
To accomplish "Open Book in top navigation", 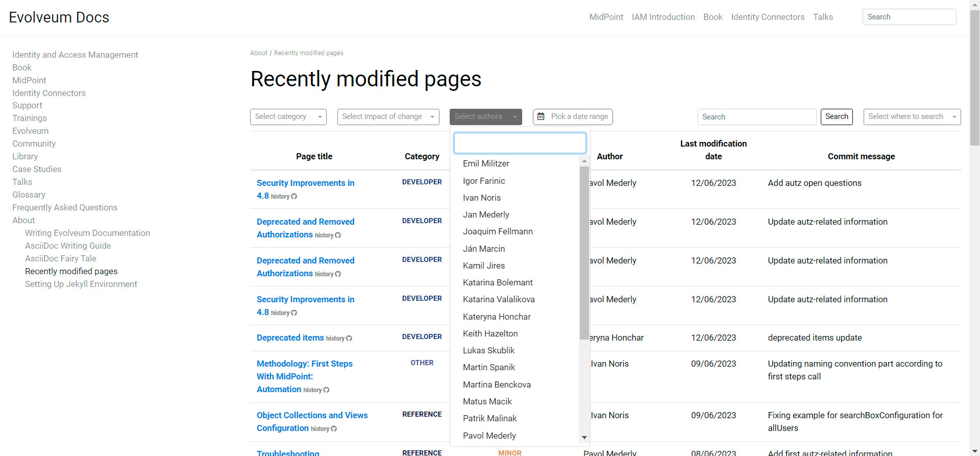I will coord(713,17).
